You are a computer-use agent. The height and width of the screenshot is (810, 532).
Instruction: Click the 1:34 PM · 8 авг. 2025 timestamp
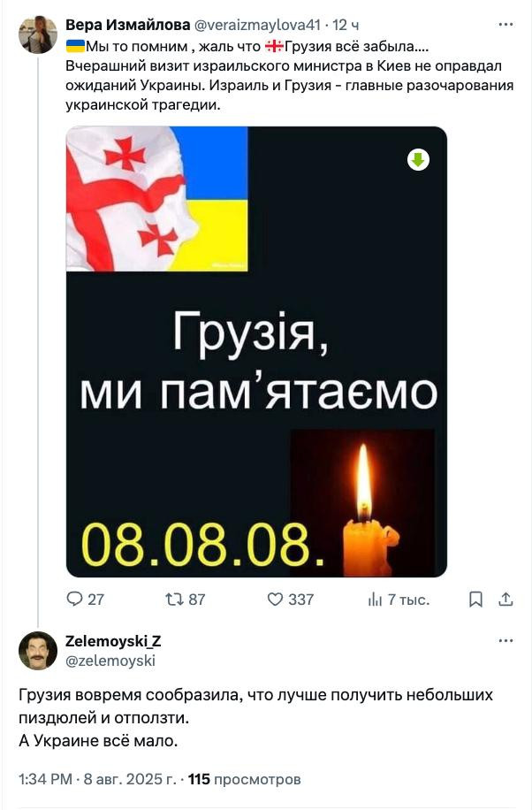[x=97, y=779]
